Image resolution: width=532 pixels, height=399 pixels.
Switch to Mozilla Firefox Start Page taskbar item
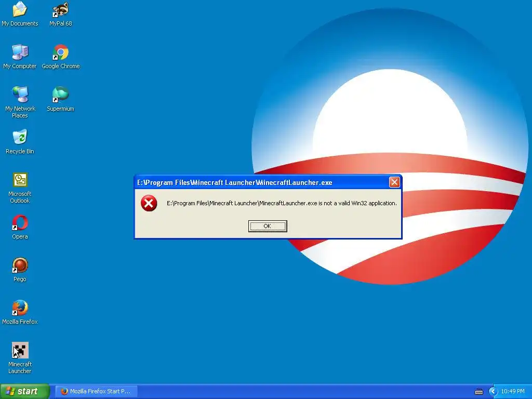[96, 391]
